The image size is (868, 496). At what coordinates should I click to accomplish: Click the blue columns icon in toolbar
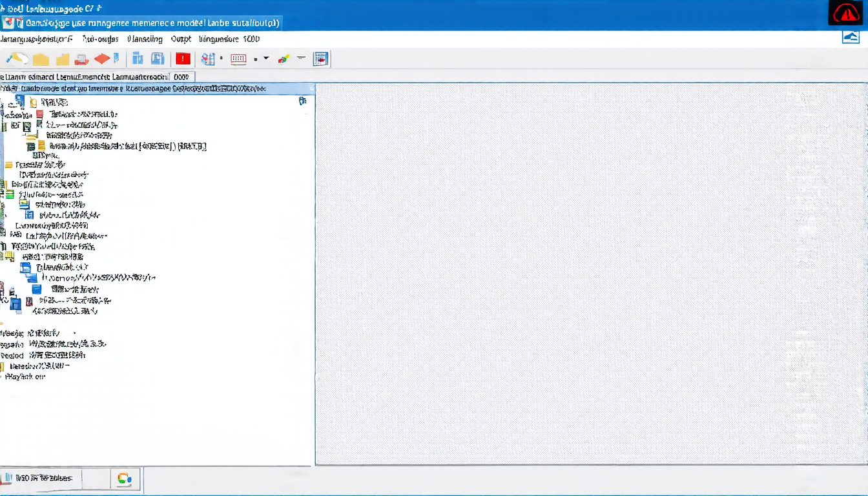[x=138, y=59]
